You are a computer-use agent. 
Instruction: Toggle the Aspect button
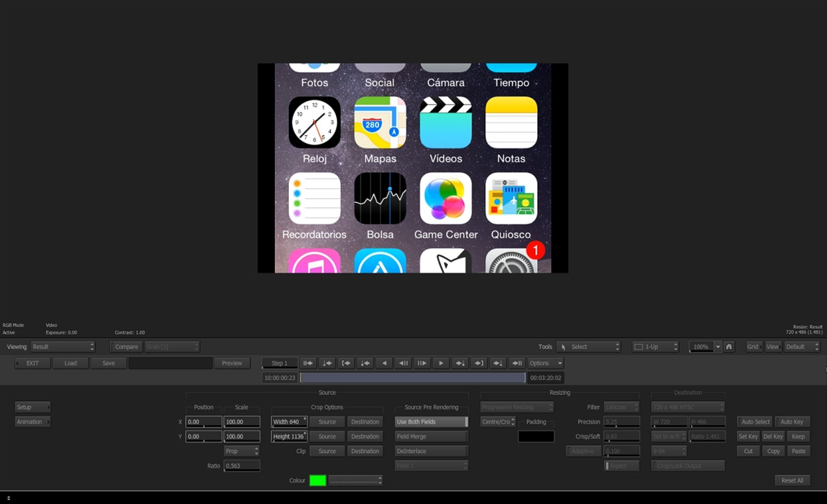pos(621,466)
